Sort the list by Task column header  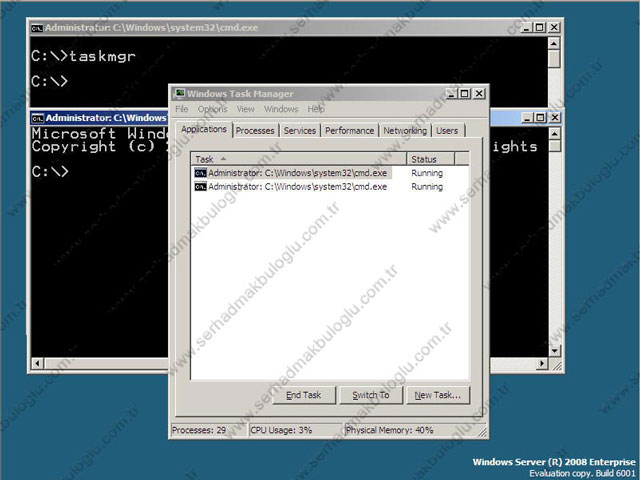point(299,159)
